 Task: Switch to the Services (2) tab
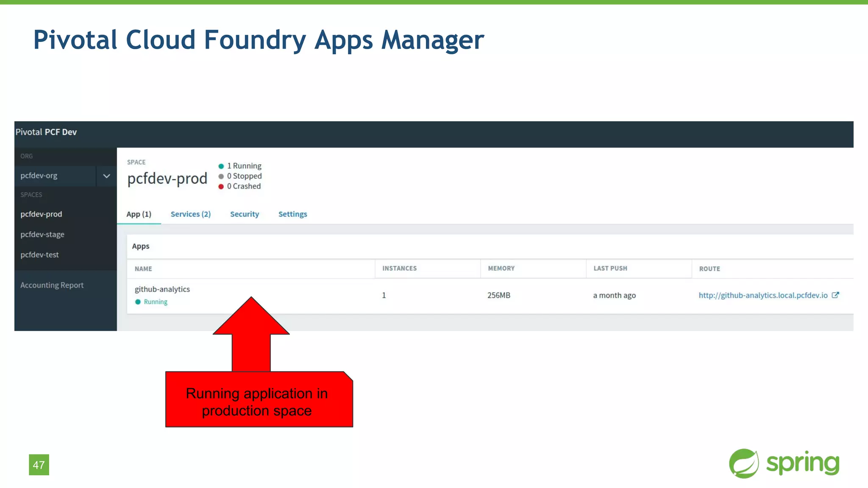pyautogui.click(x=191, y=214)
